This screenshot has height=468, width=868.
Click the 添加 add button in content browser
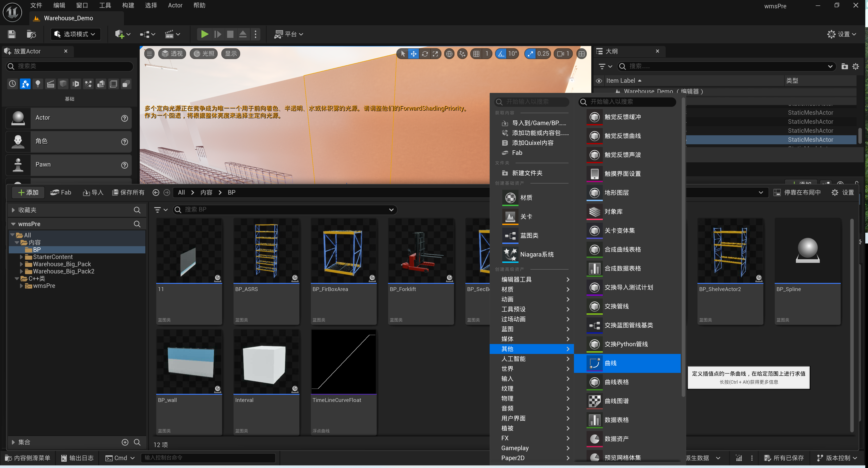tap(28, 192)
